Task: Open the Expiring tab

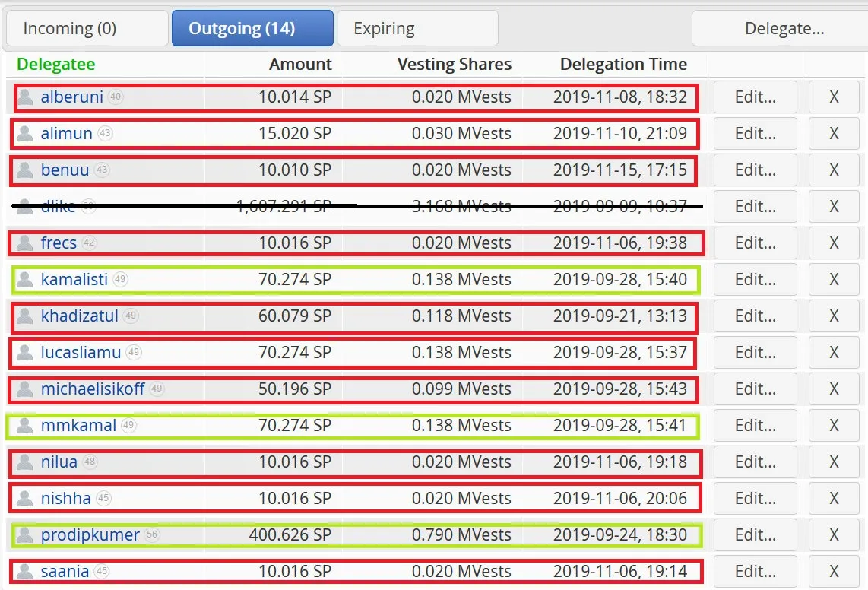Action: click(x=417, y=28)
